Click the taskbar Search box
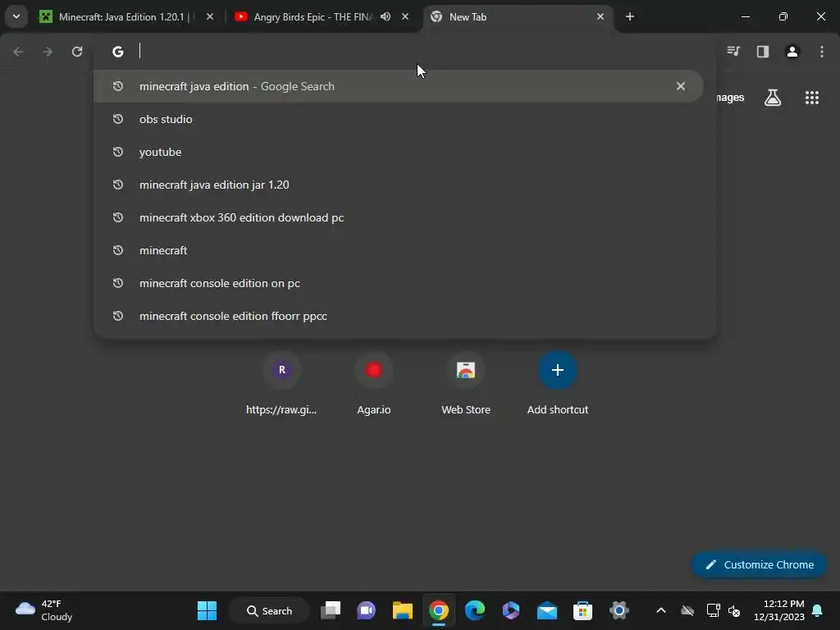The image size is (840, 630). point(269,610)
